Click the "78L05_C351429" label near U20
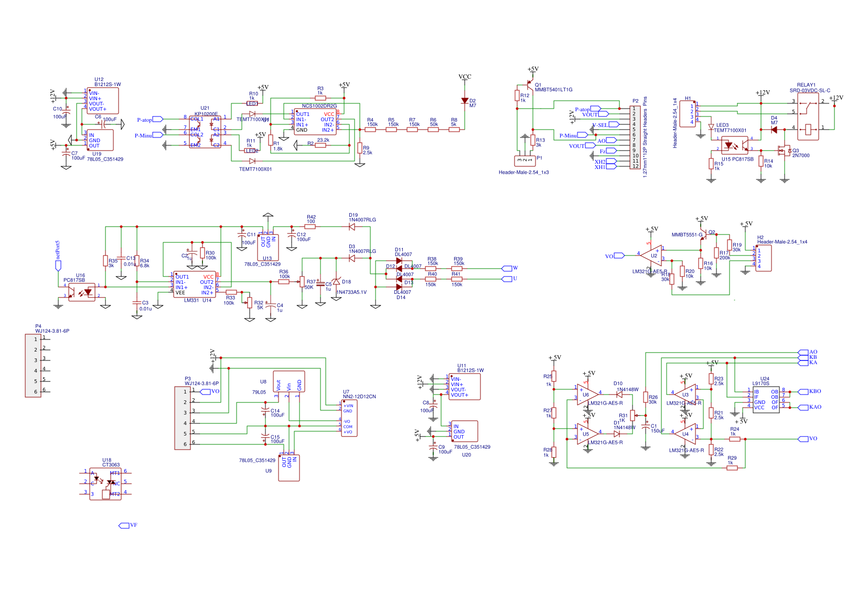 coord(472,447)
